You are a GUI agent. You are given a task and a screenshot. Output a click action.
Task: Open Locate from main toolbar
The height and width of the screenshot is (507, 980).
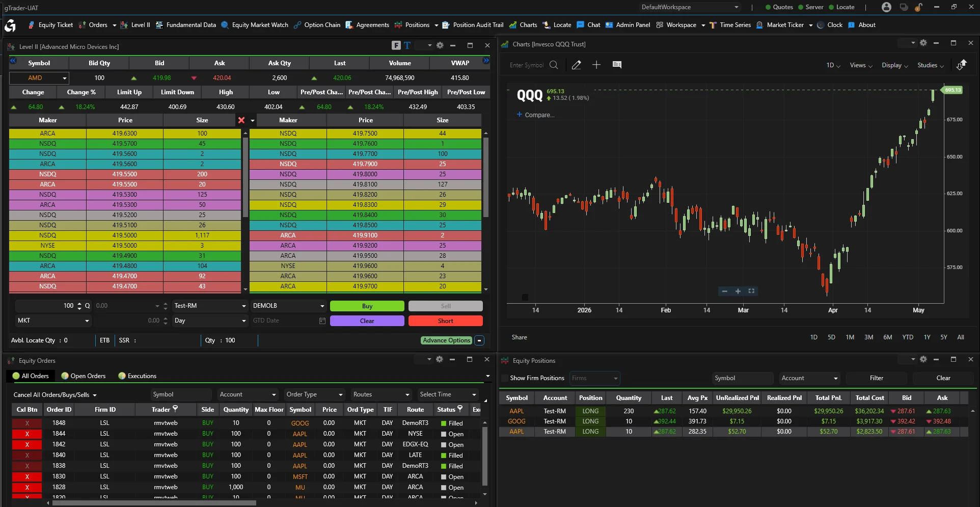pos(557,25)
